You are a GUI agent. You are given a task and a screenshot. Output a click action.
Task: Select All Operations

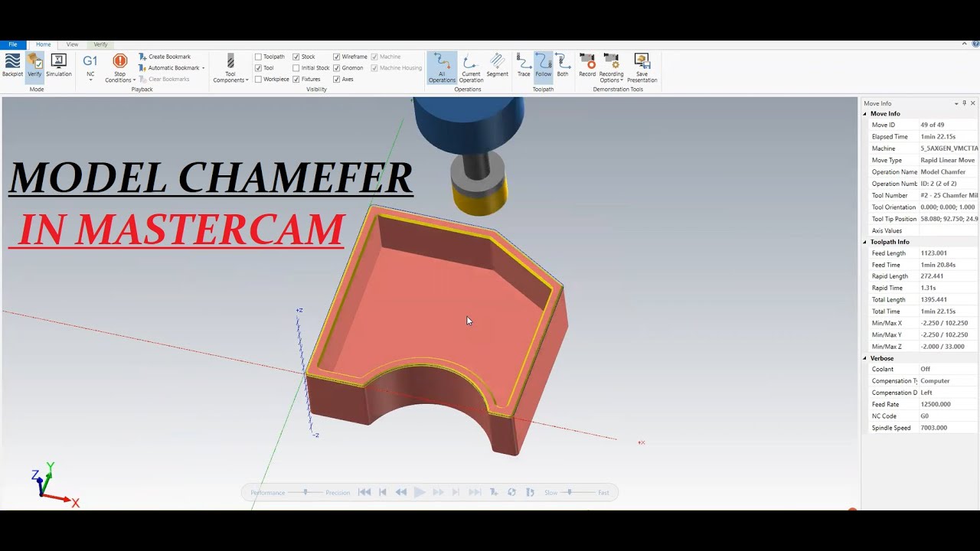pyautogui.click(x=442, y=67)
